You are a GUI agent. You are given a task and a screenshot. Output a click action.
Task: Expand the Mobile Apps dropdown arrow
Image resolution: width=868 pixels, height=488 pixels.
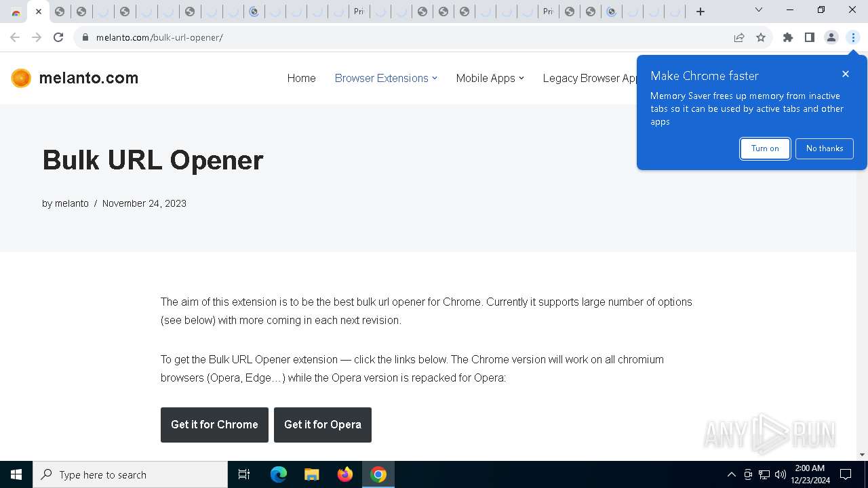(521, 78)
